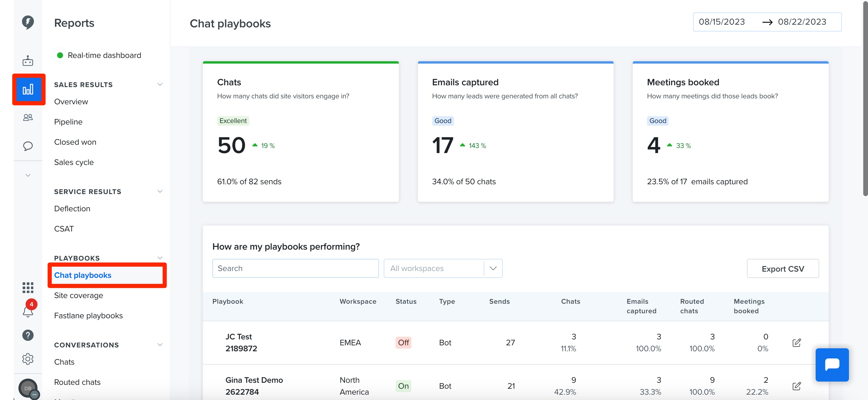Collapse the Conversations section
The height and width of the screenshot is (400, 868).
(x=160, y=345)
